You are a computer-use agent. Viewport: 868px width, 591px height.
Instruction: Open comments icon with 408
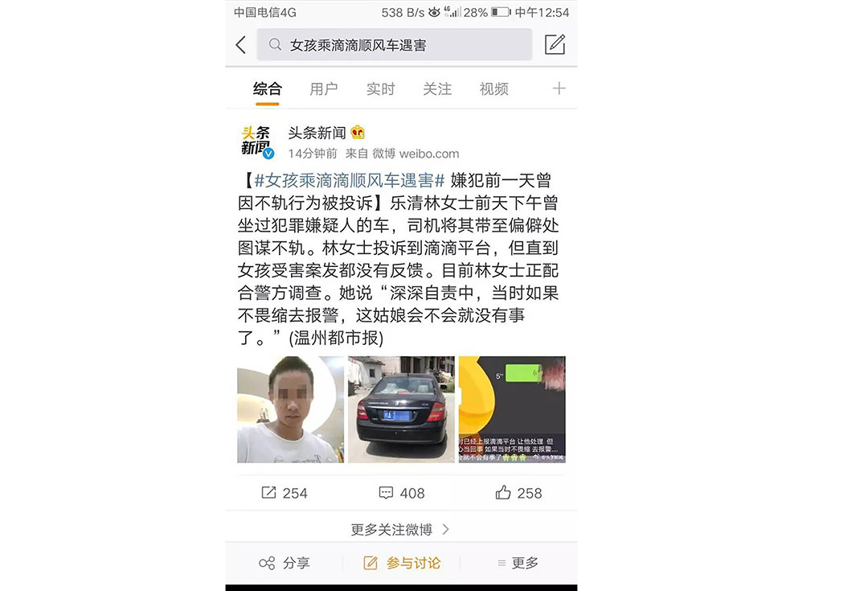[x=386, y=492]
